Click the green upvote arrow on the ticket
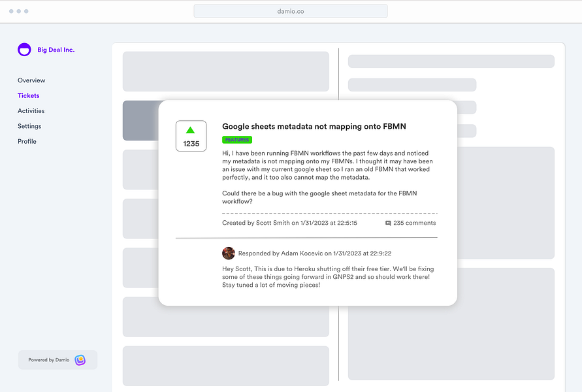The image size is (582, 392). [191, 130]
